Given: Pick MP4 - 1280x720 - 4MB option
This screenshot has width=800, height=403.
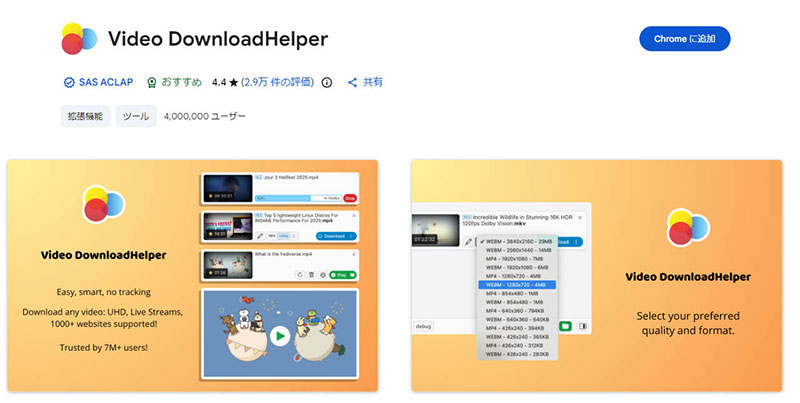Looking at the screenshot, I should (x=517, y=276).
